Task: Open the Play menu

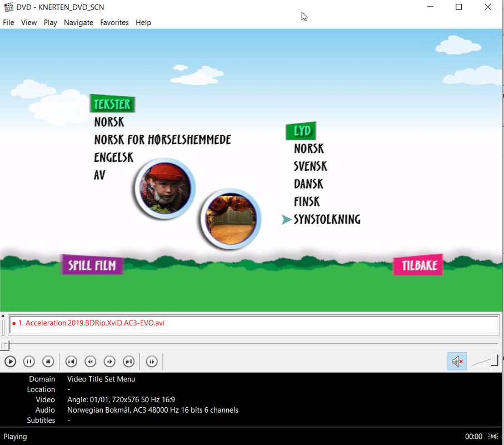Action: pyautogui.click(x=50, y=22)
